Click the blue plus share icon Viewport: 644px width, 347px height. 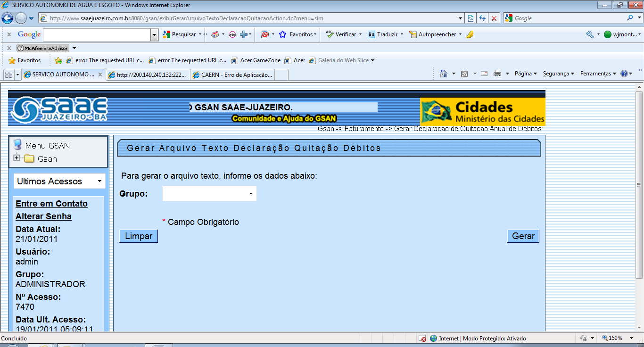coord(244,34)
